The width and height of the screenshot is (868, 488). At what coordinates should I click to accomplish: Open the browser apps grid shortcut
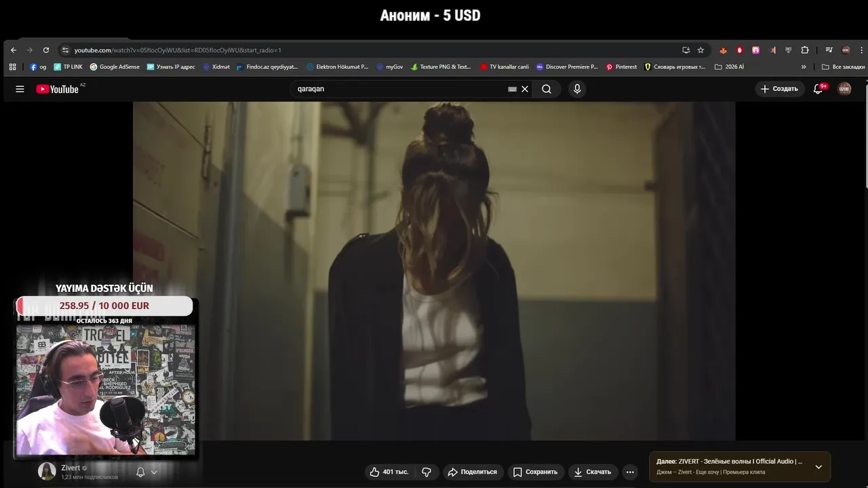click(x=12, y=67)
